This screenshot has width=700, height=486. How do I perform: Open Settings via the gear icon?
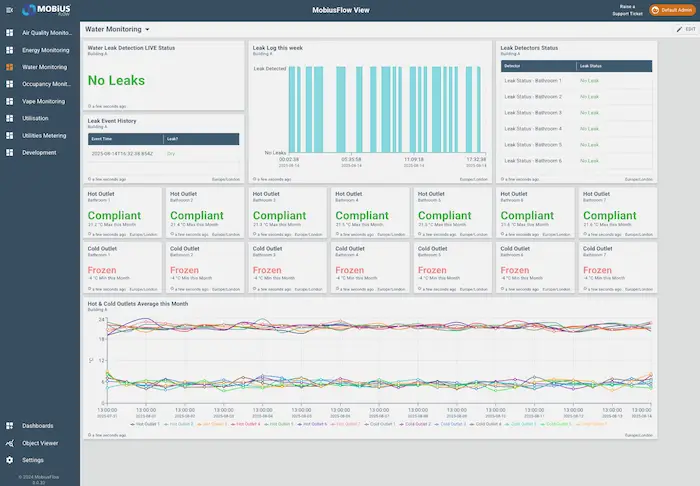9,460
